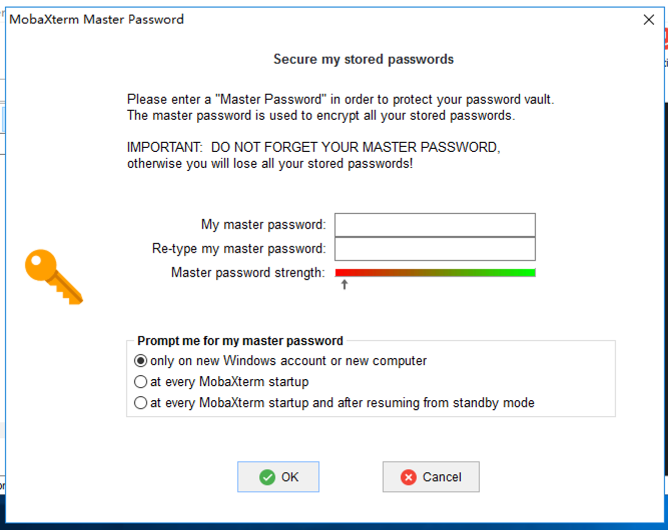
Task: Click the green checkmark icon on OK
Action: 267,477
